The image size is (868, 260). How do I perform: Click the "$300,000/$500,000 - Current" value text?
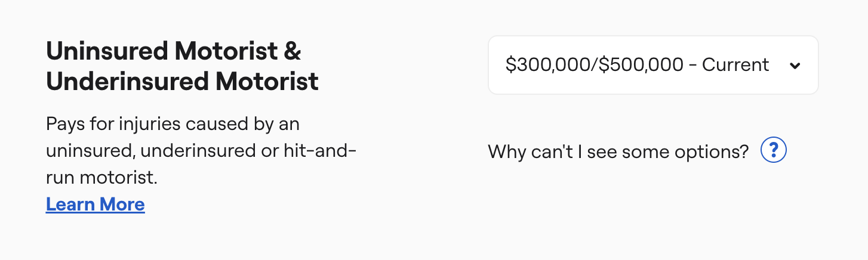(x=636, y=65)
